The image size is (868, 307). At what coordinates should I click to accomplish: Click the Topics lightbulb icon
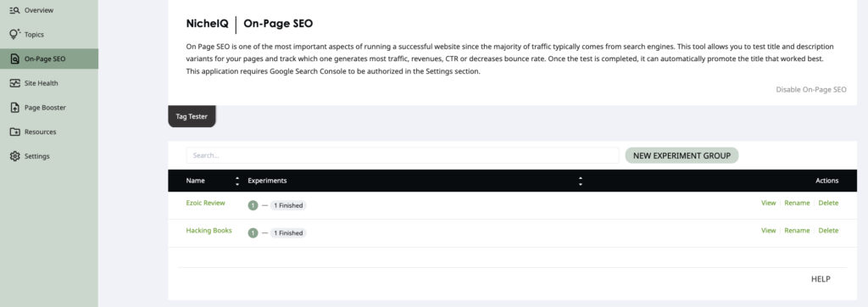(15, 35)
